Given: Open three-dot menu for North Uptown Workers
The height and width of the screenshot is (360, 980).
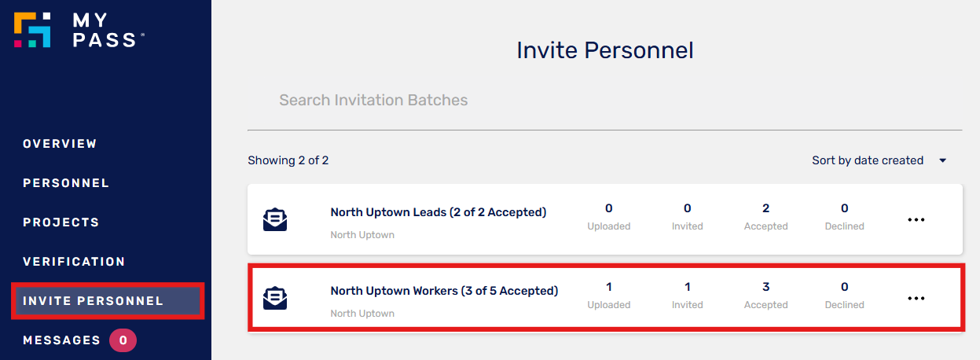Looking at the screenshot, I should [916, 299].
